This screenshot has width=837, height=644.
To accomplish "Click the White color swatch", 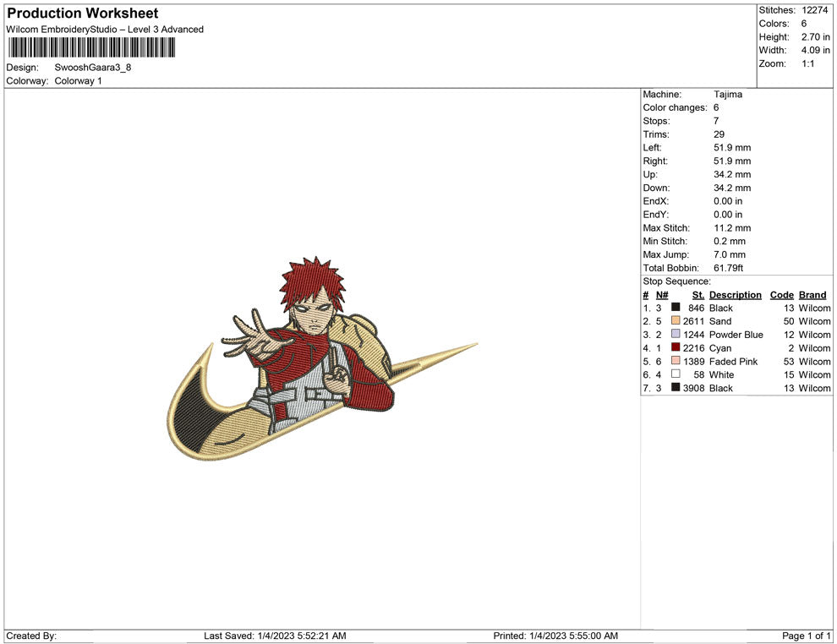I will [676, 374].
